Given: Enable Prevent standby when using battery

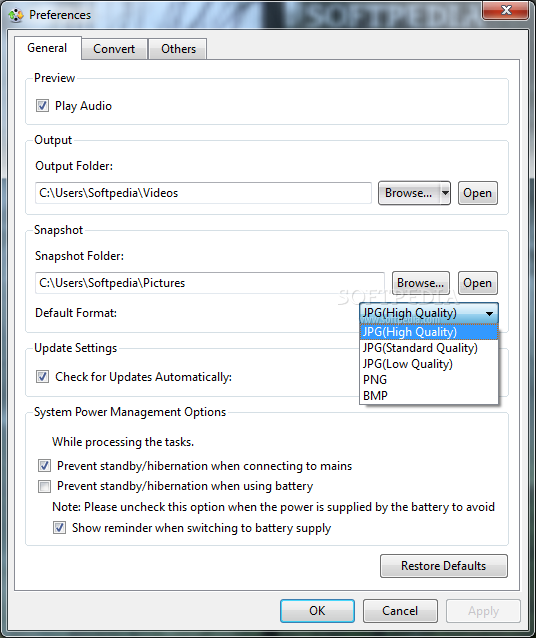Looking at the screenshot, I should (x=44, y=486).
